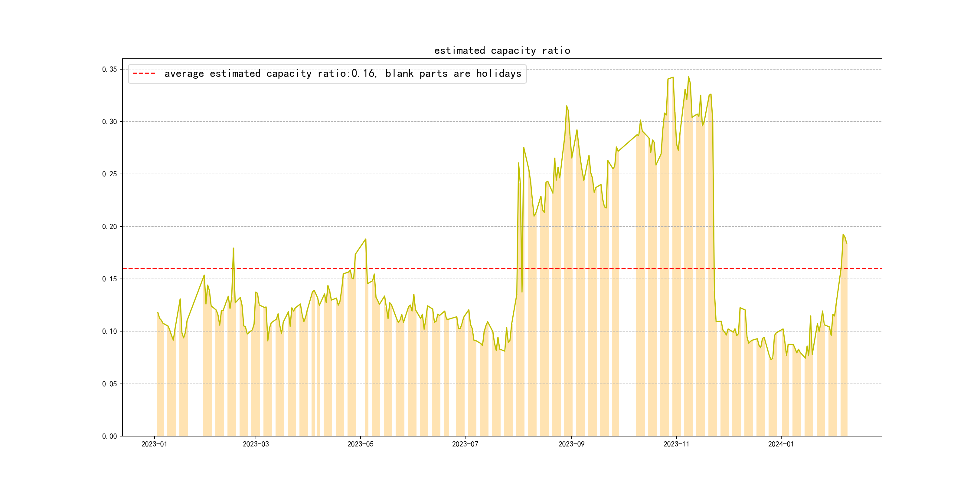The width and height of the screenshot is (980, 490).
Task: Click the 0.05 y-axis tick label
Action: coord(109,384)
